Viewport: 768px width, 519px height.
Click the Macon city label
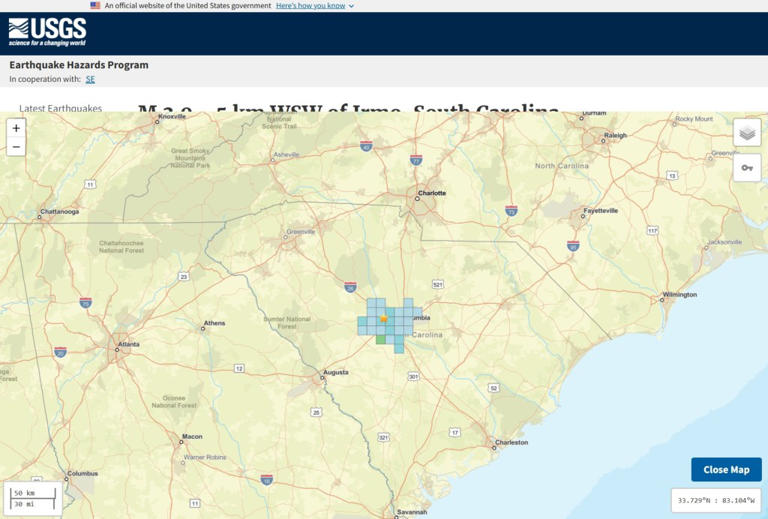192,436
